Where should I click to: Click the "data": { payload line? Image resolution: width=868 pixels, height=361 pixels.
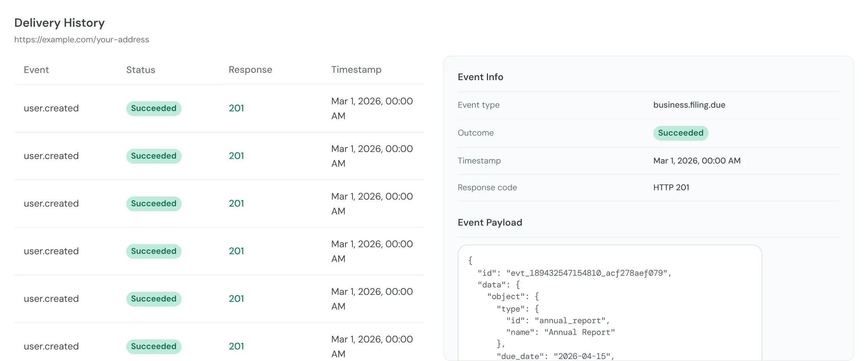498,285
